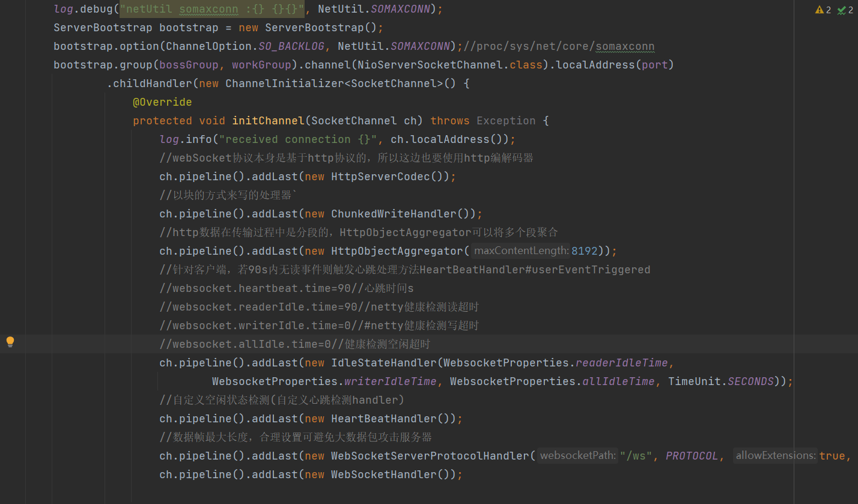Screen dimensions: 858x504
Task: Click the "netUtil somaxconn" log string
Action: coord(212,9)
